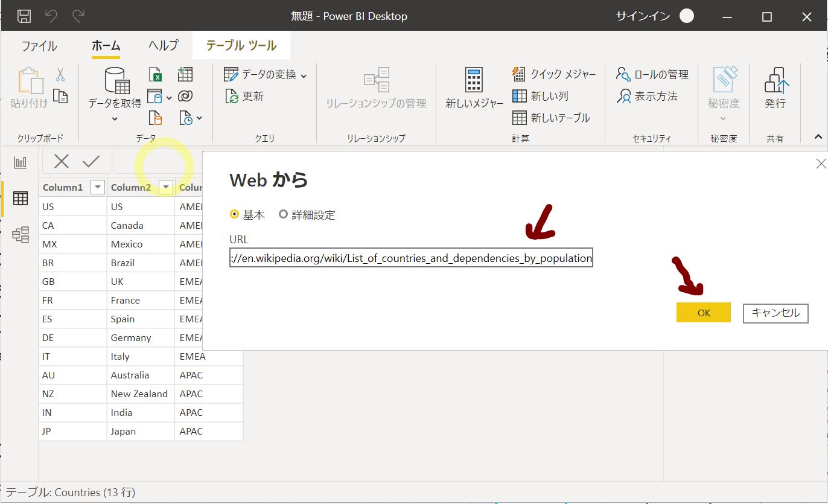The height and width of the screenshot is (504, 828).
Task: Switch to Data view table icon
Action: (21, 198)
